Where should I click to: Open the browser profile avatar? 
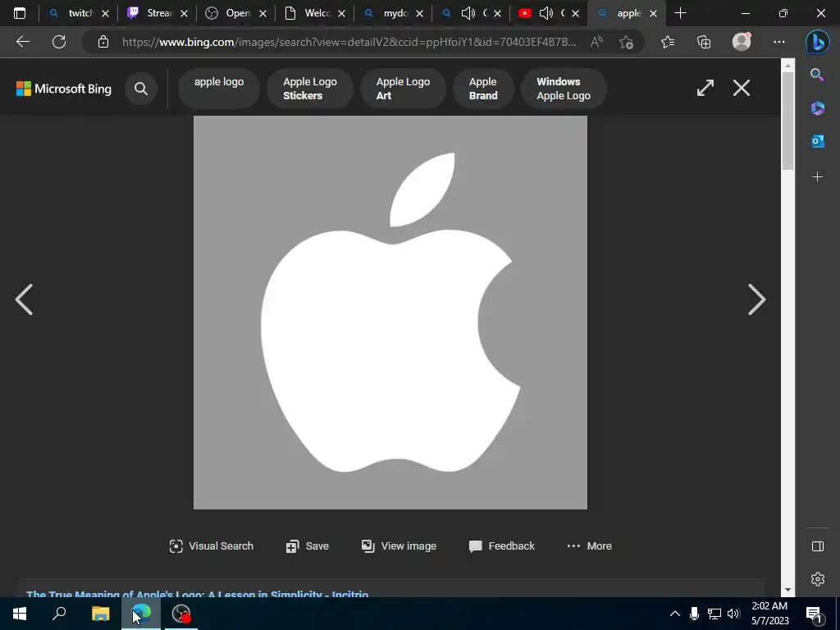coord(742,42)
